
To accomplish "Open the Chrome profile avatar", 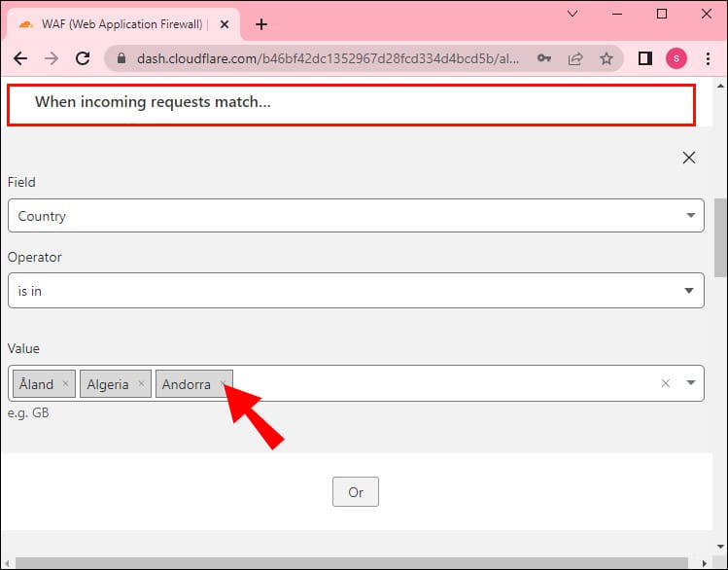I will [676, 58].
